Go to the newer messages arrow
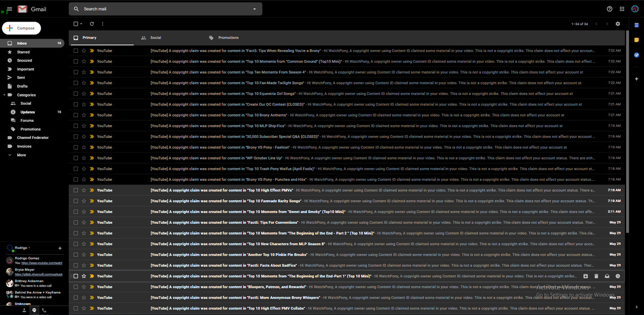Screen dimensions: 644x315 click(x=596, y=24)
